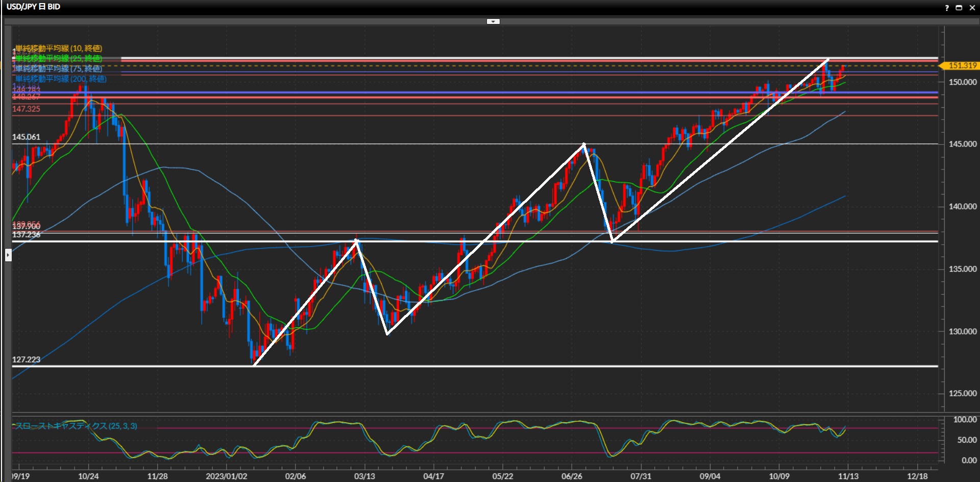Click the 50.00 level on stochastic axis

(966, 440)
